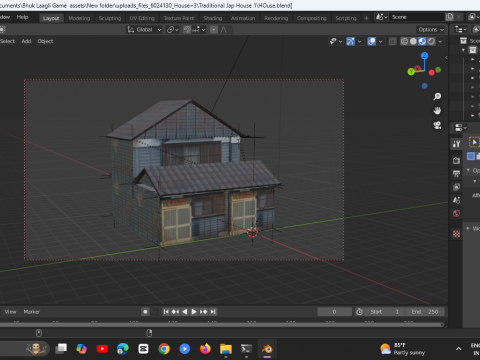This screenshot has width=480, height=360.
Task: Open the Add menu in viewport
Action: pos(26,41)
